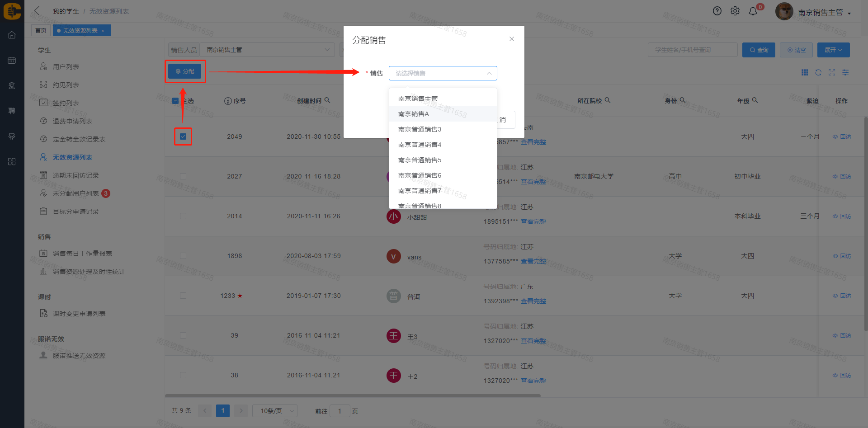The image size is (868, 428).
Task: Click the horizontal scrollbar under the table
Action: click(353, 395)
